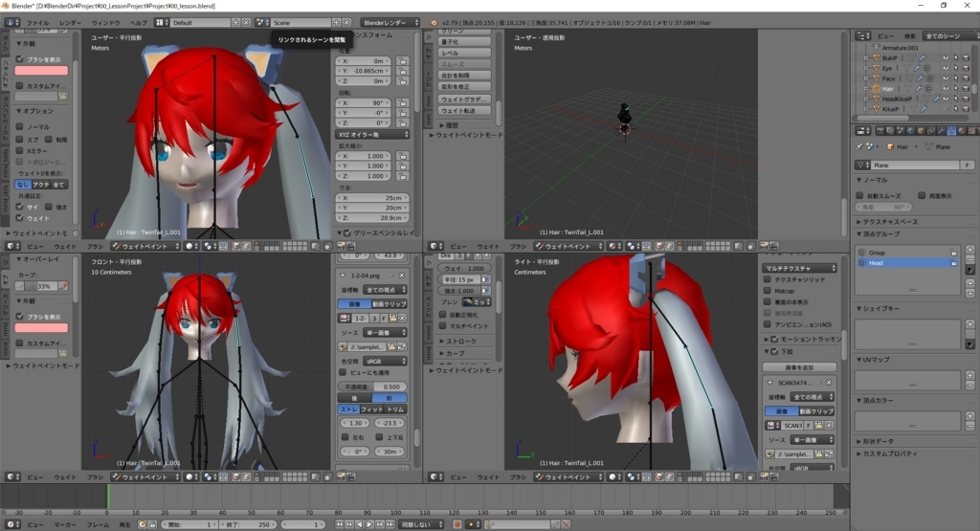Uncheck the show brush checkbox in upper panel
The height and width of the screenshot is (531, 980).
(20, 58)
